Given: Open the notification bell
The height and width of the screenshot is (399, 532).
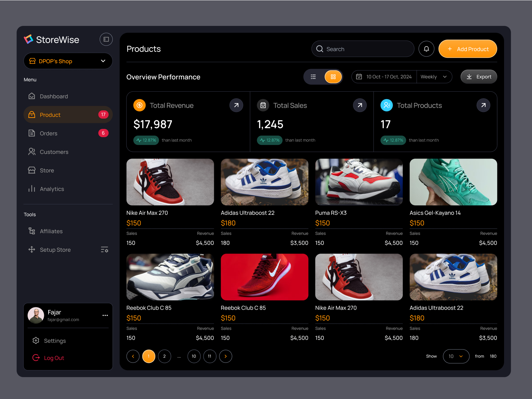Looking at the screenshot, I should (426, 49).
